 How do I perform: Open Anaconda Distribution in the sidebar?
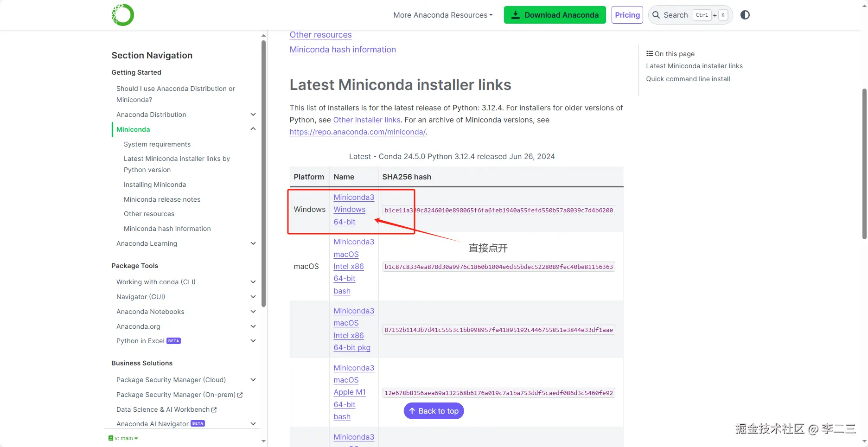[x=151, y=115]
